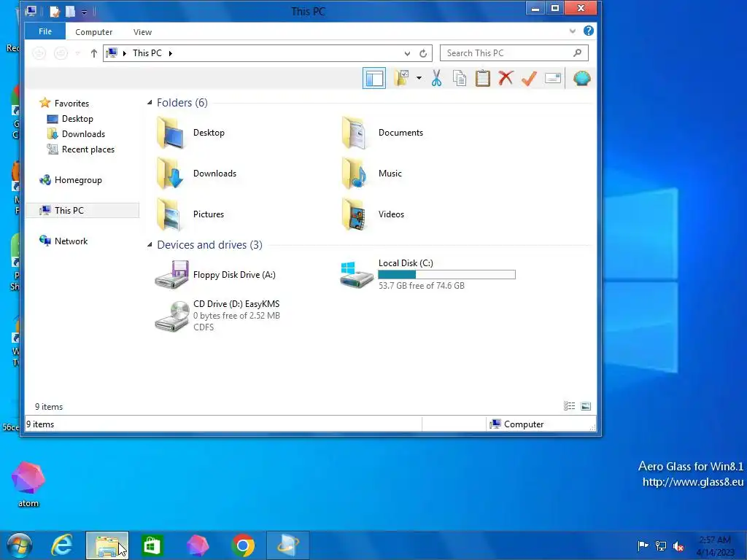Open Action Center flag tray icon
This screenshot has width=747, height=560.
[643, 545]
